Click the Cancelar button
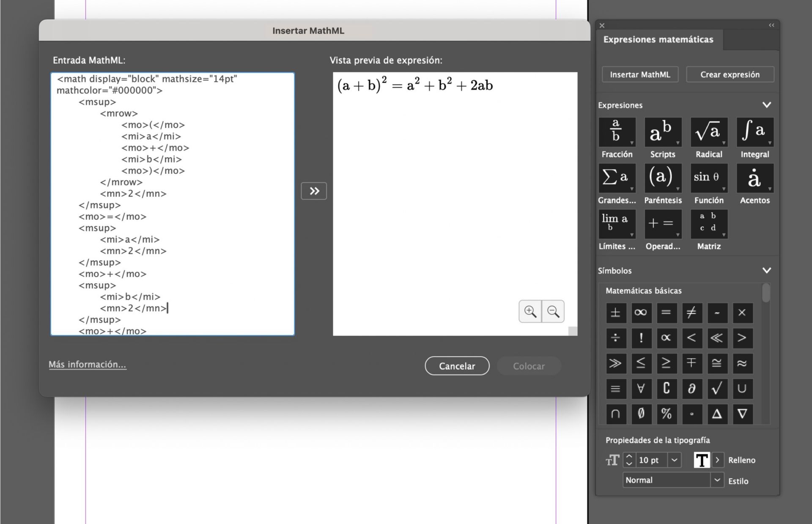 tap(457, 366)
